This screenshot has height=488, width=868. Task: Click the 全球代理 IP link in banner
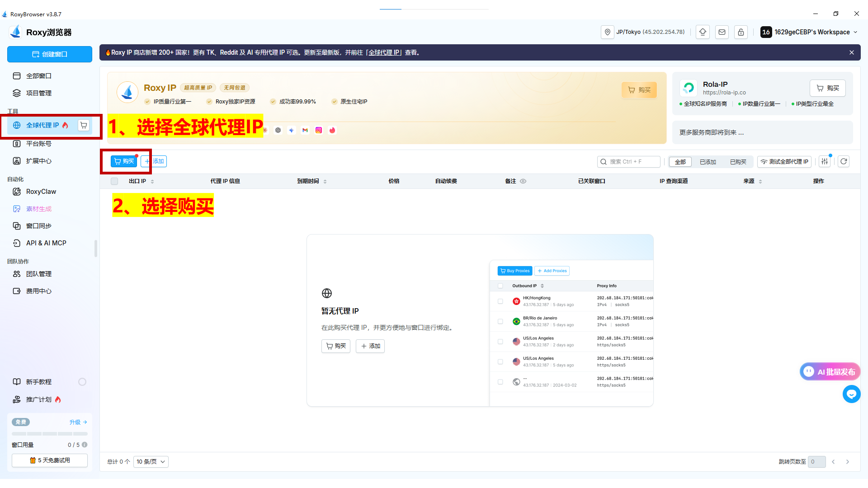(384, 52)
